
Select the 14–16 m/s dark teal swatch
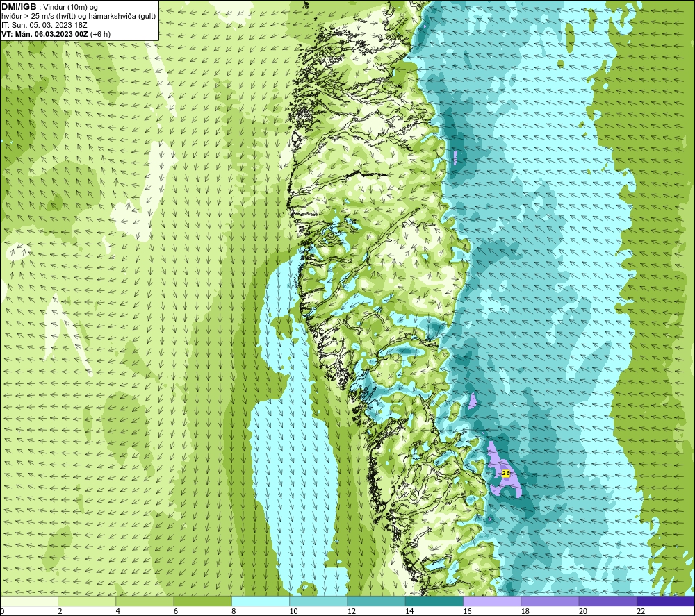point(434,601)
